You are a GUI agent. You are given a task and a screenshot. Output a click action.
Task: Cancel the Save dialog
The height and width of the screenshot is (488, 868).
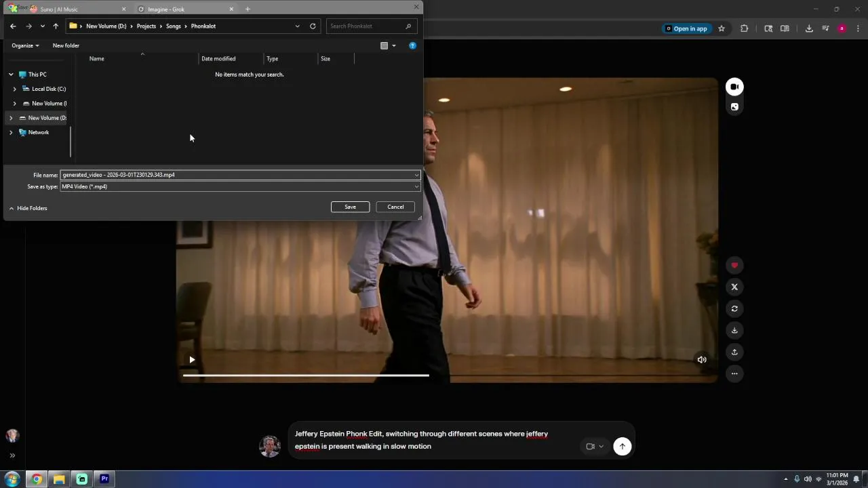click(395, 207)
